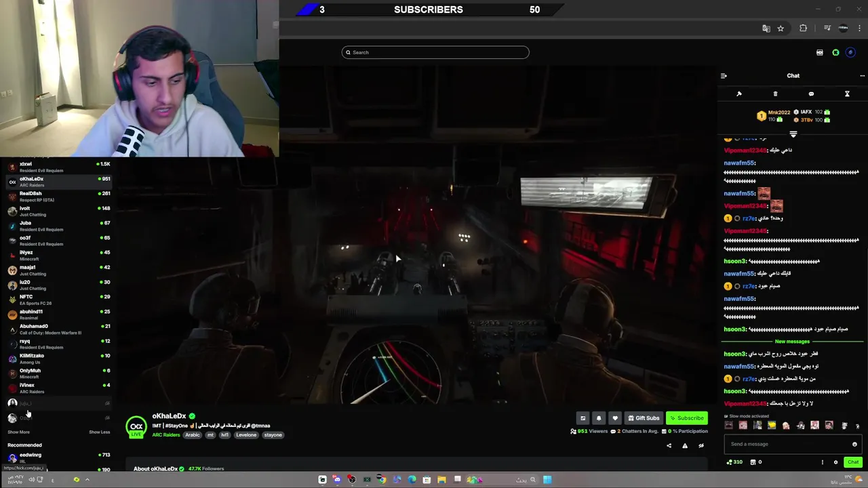Open the channel shop icon
Viewport: 868px width, 488px height.
[753, 462]
